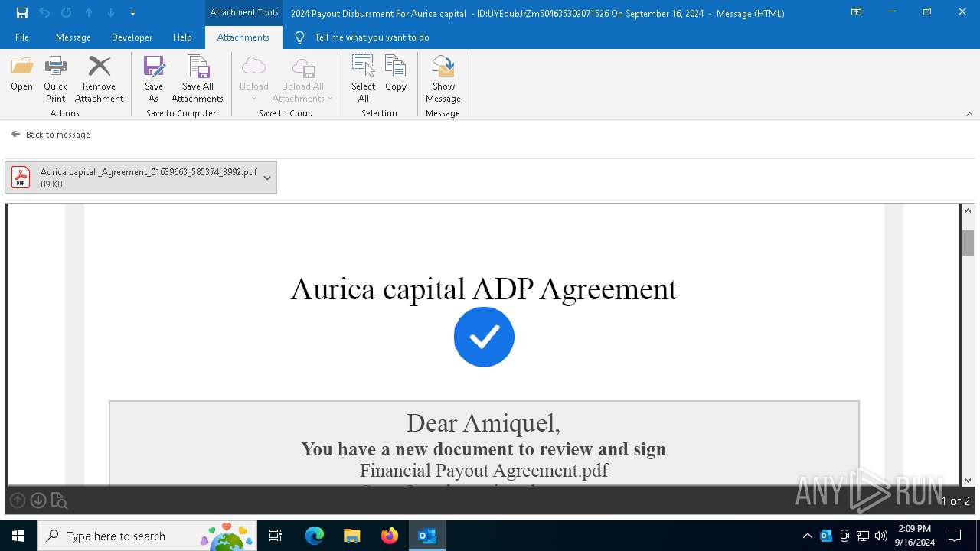Viewport: 980px width, 551px height.
Task: Click Back to message link
Action: pyautogui.click(x=51, y=135)
